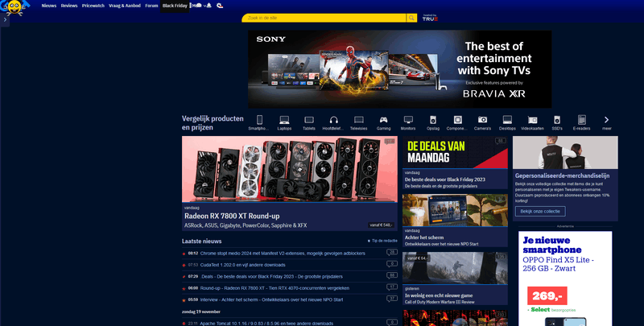Click the Tweakers smiley logo
The width and height of the screenshot is (644, 326).
(14, 6)
